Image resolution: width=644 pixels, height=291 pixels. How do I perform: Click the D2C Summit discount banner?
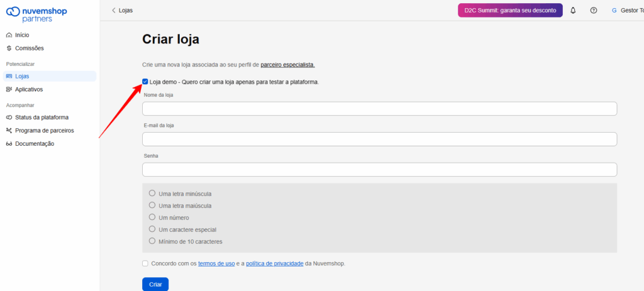coord(510,11)
